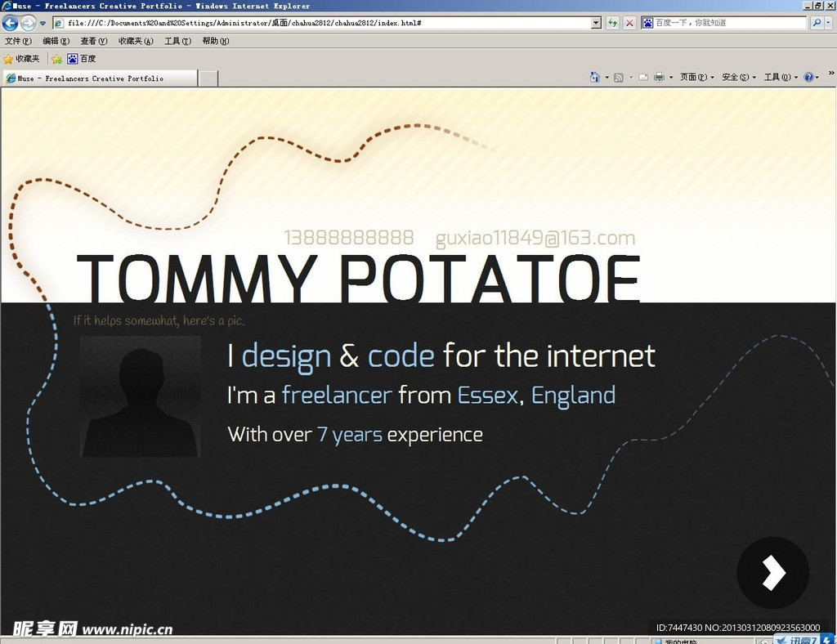
Task: Click the blank new tab button
Action: tap(208, 78)
